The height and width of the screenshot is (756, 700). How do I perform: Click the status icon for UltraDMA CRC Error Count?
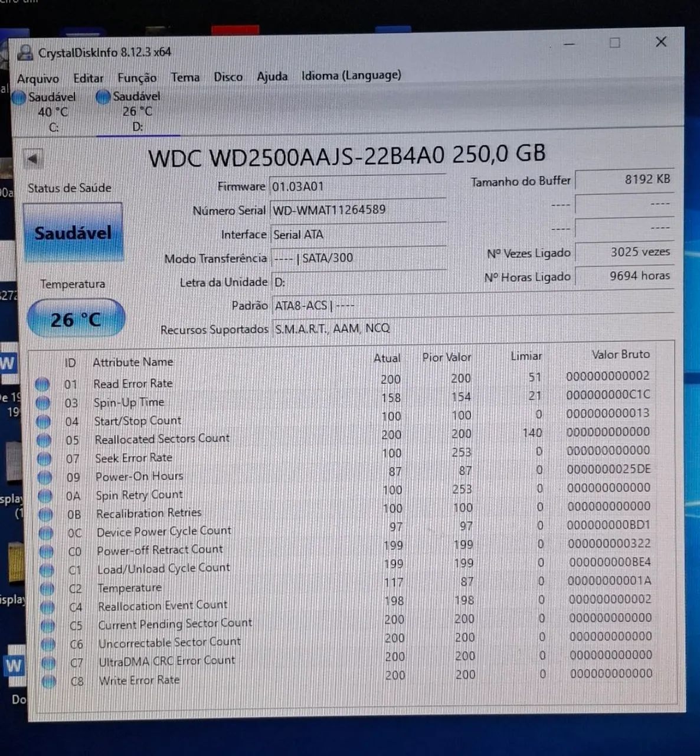49,663
